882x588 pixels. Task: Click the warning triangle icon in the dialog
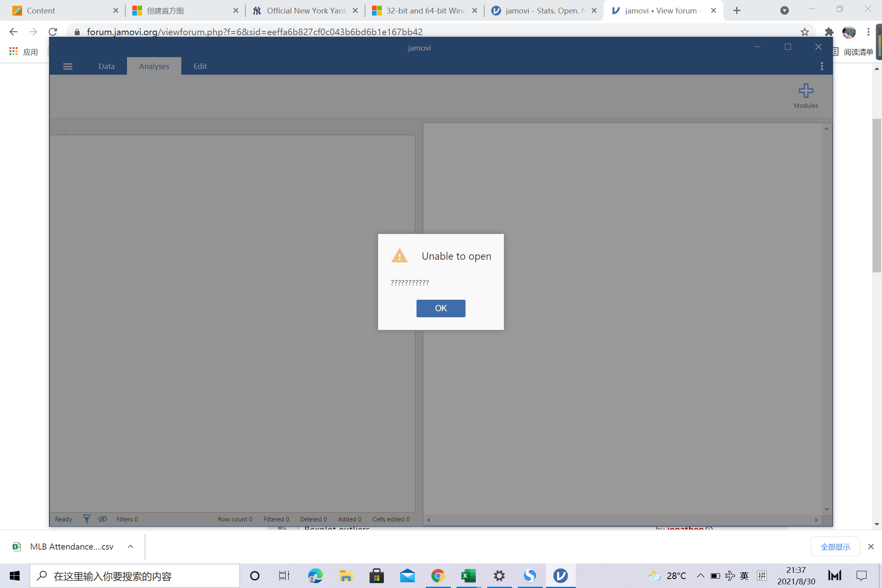(x=399, y=256)
